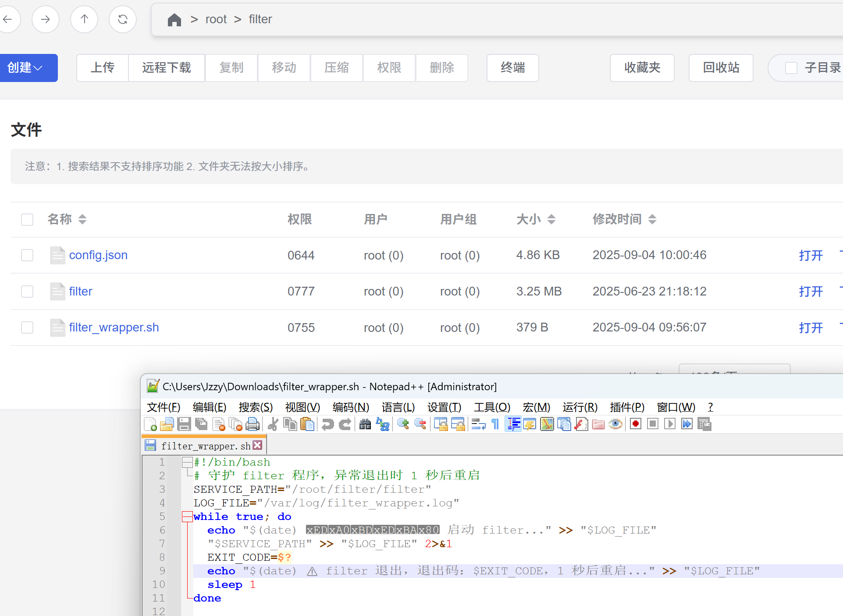Click the forward arrow navigation button

pyautogui.click(x=45, y=19)
